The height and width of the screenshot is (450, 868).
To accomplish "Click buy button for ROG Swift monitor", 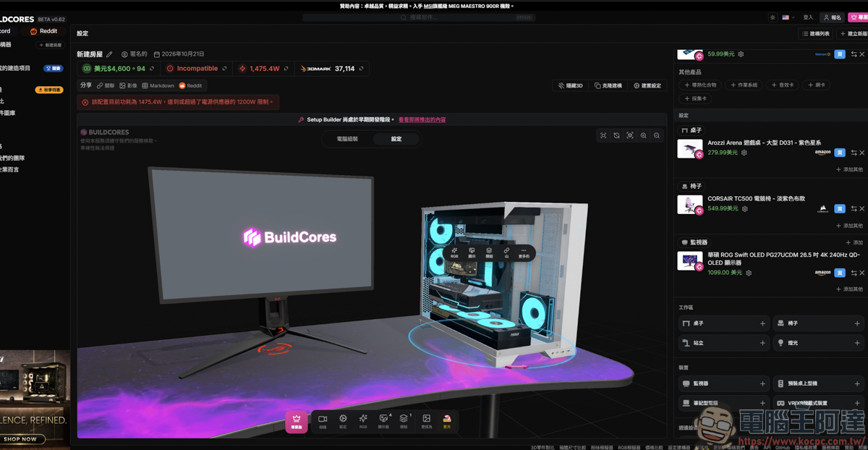I will pos(840,273).
